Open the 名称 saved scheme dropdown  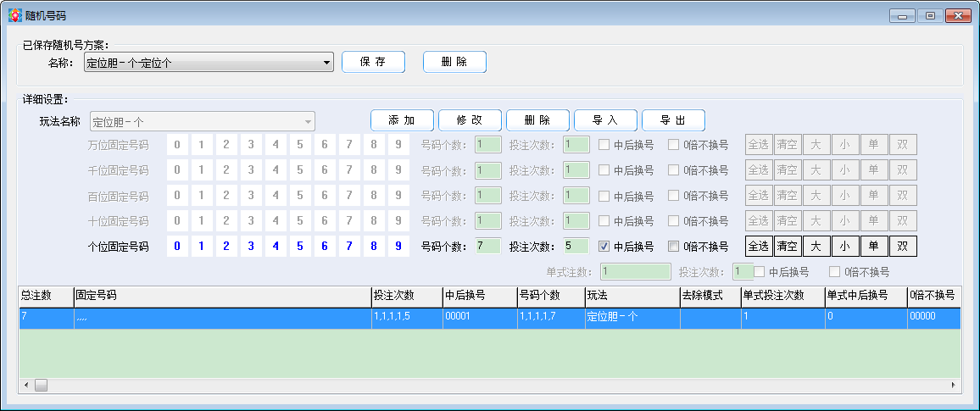[326, 63]
